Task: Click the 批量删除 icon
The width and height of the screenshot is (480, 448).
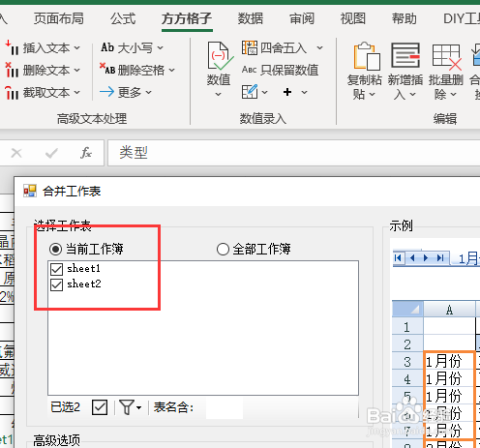Action: [446, 57]
